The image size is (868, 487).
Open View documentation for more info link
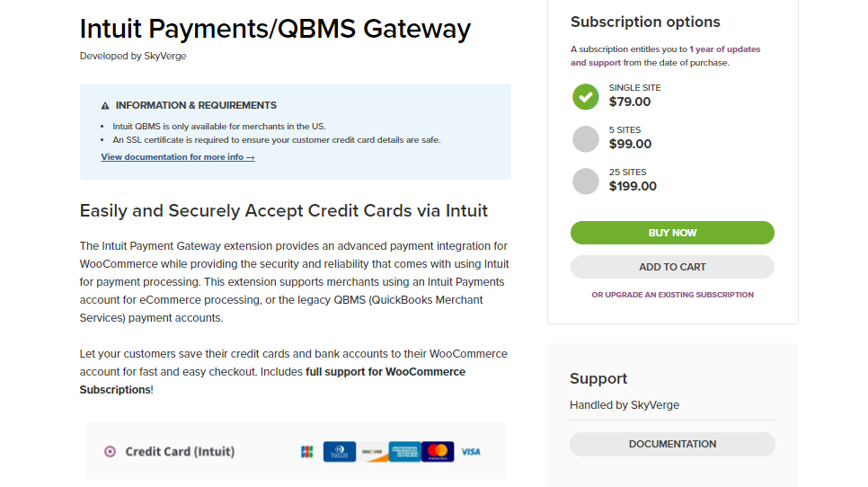coord(178,157)
